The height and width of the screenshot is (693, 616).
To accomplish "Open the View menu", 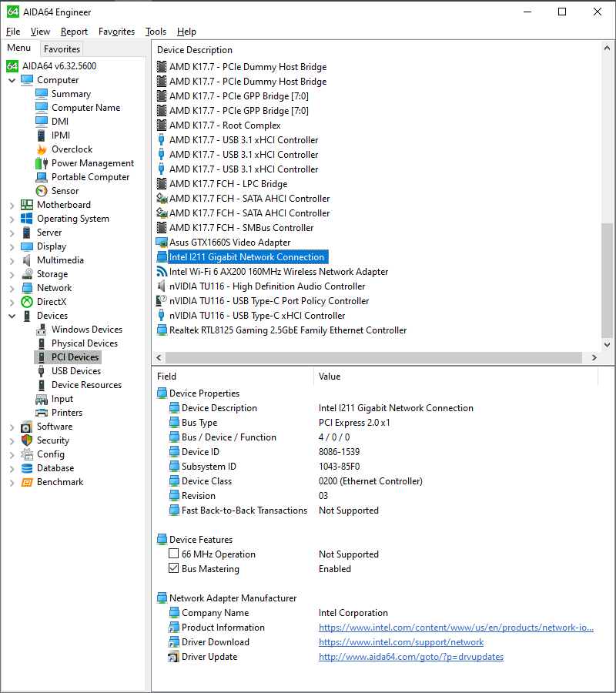I will click(40, 32).
